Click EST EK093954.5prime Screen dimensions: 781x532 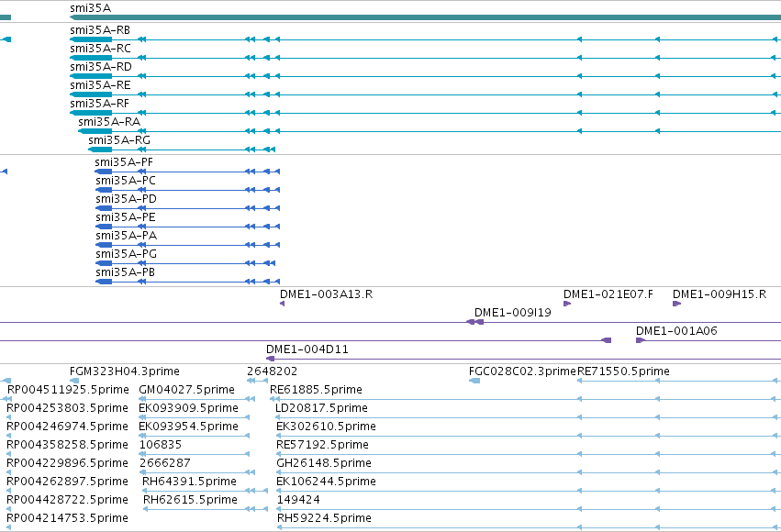coord(188,427)
